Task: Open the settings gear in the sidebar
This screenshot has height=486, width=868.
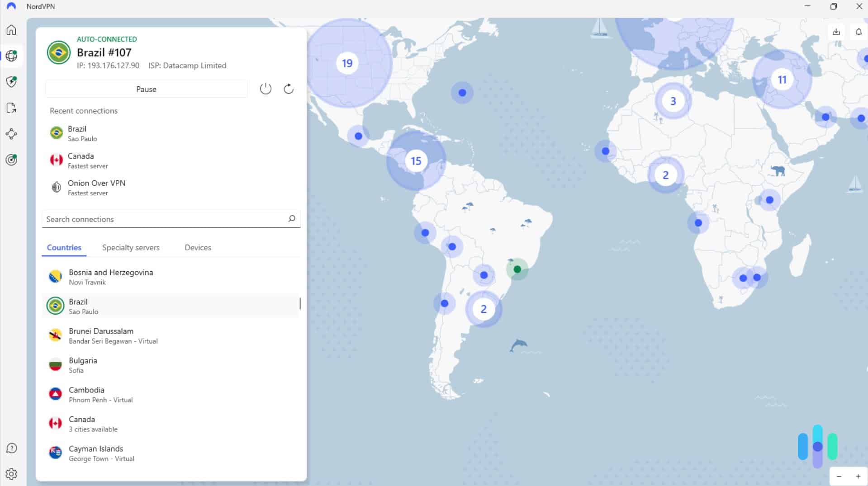Action: (11, 474)
